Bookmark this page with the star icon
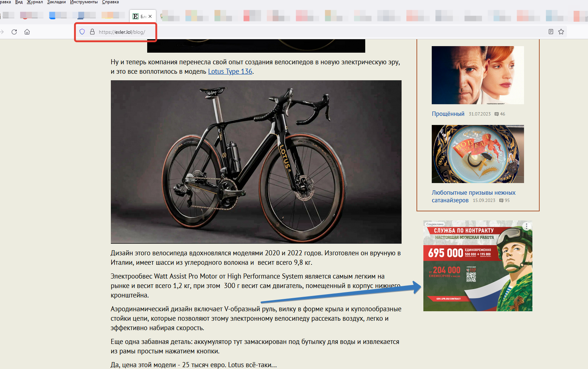Viewport: 588px width, 369px height. coord(561,32)
